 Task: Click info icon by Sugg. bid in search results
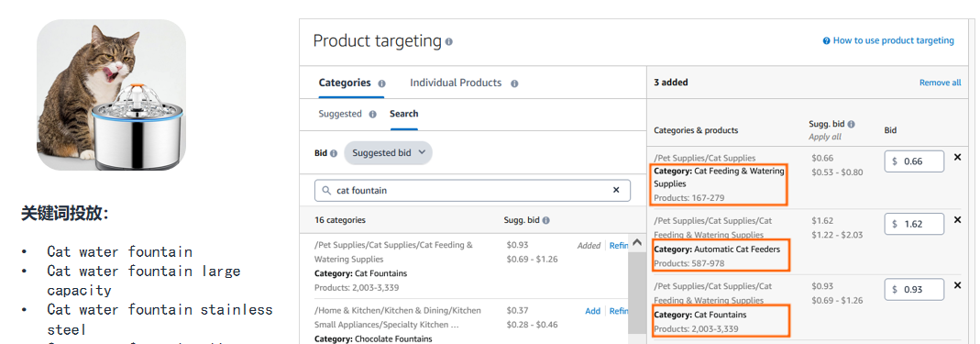[x=546, y=220]
